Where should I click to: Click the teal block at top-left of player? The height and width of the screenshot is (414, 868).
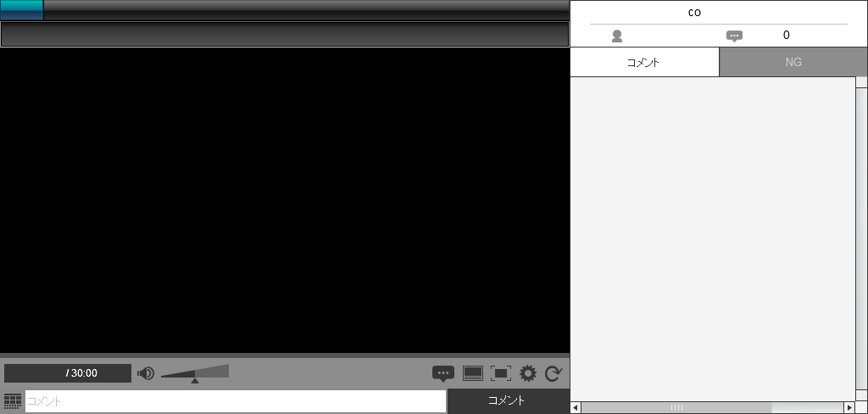pyautogui.click(x=21, y=10)
